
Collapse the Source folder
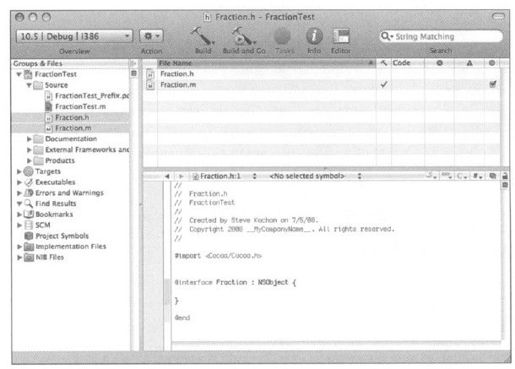click(x=29, y=85)
